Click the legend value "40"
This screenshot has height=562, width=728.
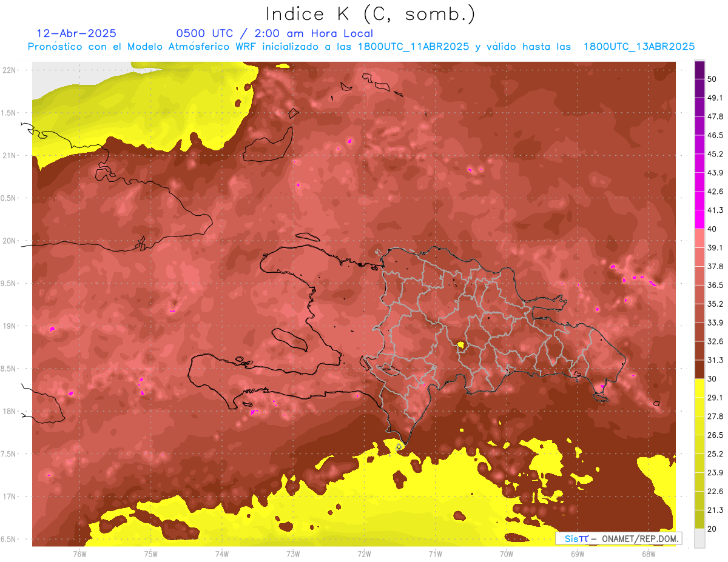click(x=713, y=229)
